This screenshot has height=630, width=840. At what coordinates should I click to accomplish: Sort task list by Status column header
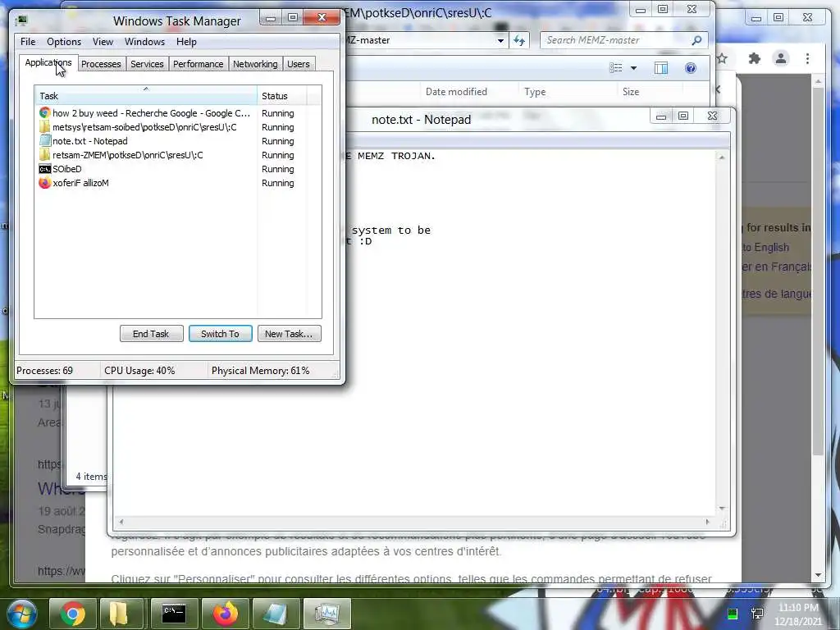pyautogui.click(x=282, y=96)
